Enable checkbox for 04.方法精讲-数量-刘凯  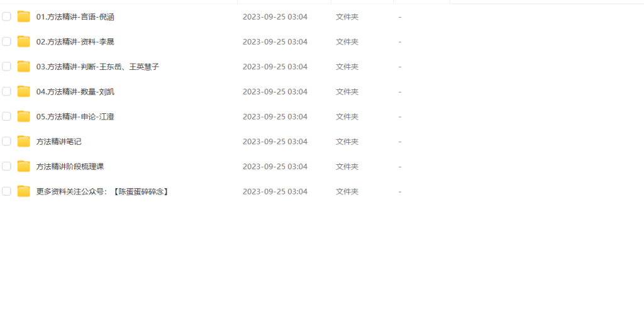pyautogui.click(x=6, y=91)
